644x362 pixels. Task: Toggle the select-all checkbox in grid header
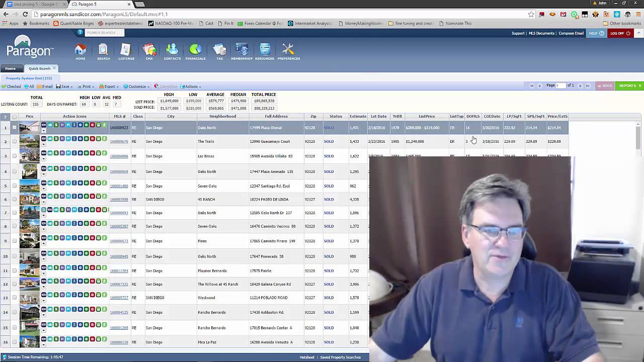click(x=14, y=117)
